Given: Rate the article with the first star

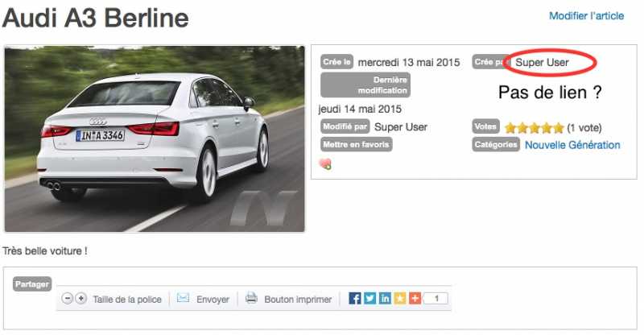Looking at the screenshot, I should coord(510,128).
